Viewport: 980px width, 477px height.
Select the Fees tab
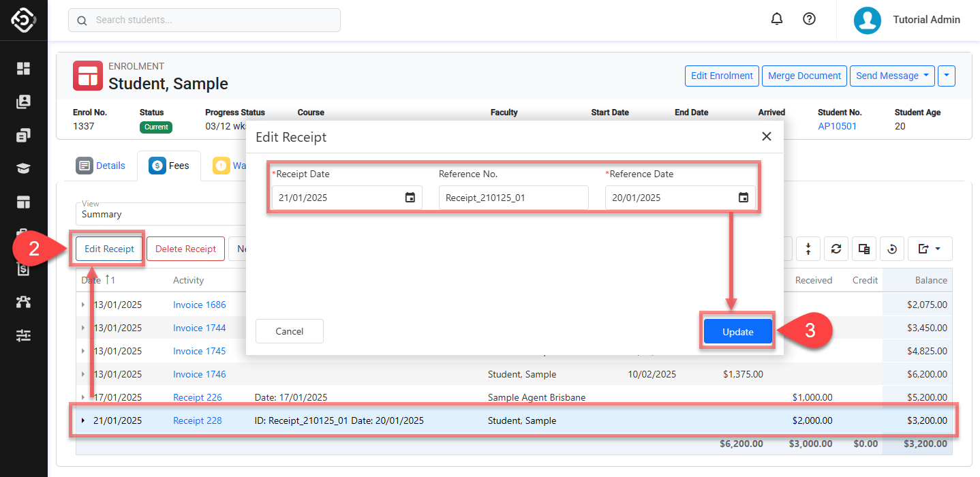click(169, 166)
